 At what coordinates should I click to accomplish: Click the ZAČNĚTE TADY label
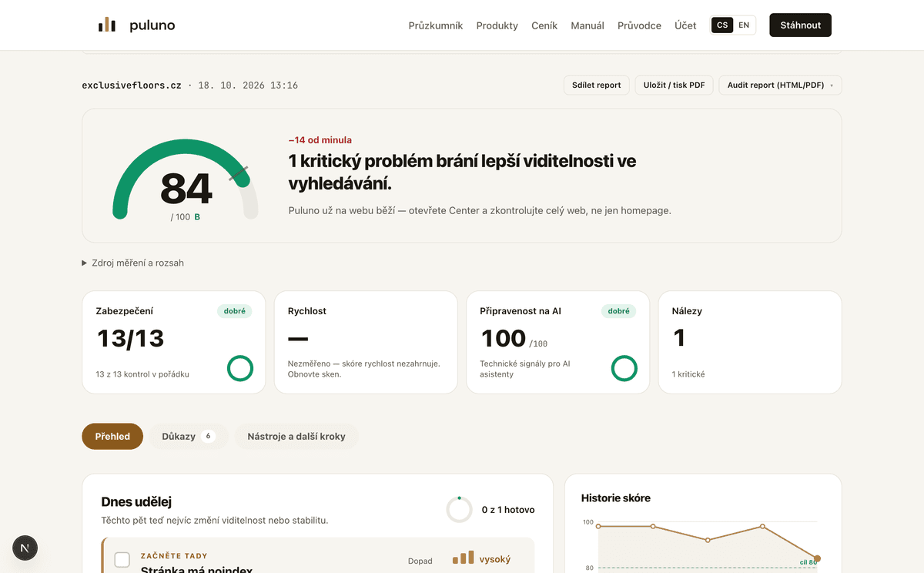pyautogui.click(x=174, y=555)
